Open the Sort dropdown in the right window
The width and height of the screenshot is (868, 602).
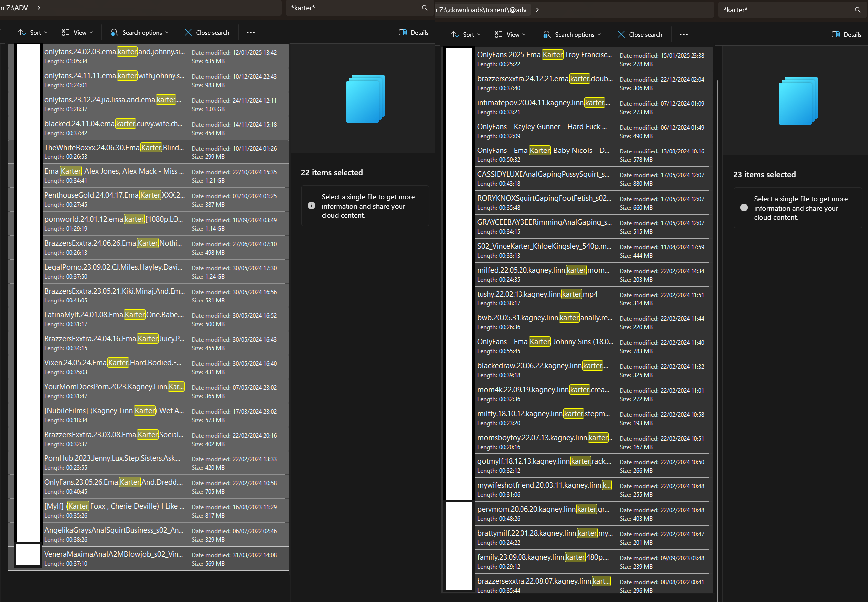(465, 34)
